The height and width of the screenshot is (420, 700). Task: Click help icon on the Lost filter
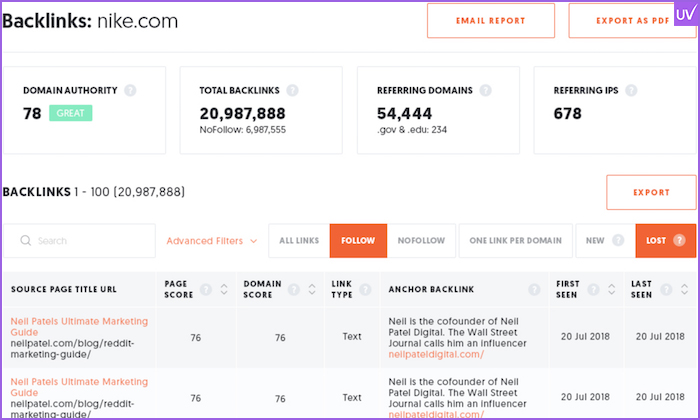tap(679, 240)
